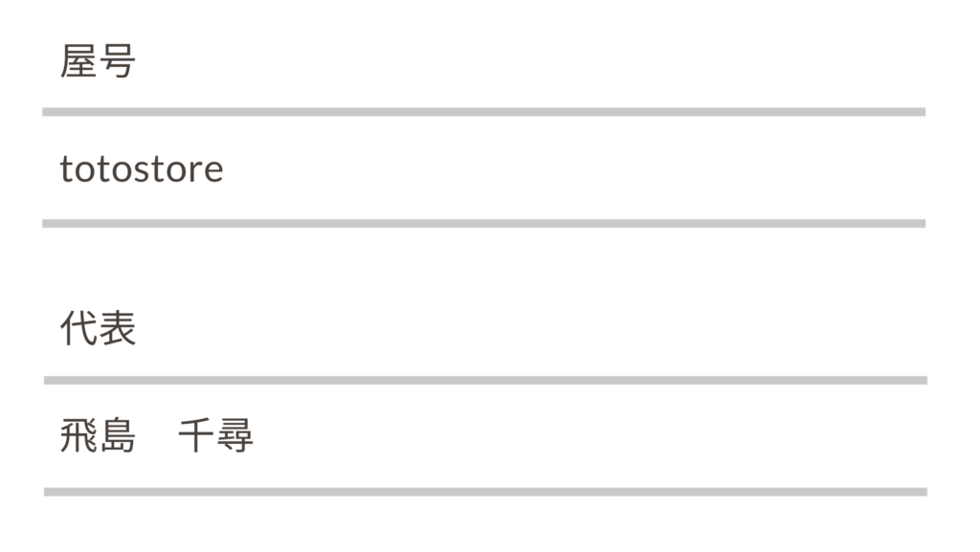The height and width of the screenshot is (552, 980).
Task: Click the 代 character in 代表
Action: point(78,329)
